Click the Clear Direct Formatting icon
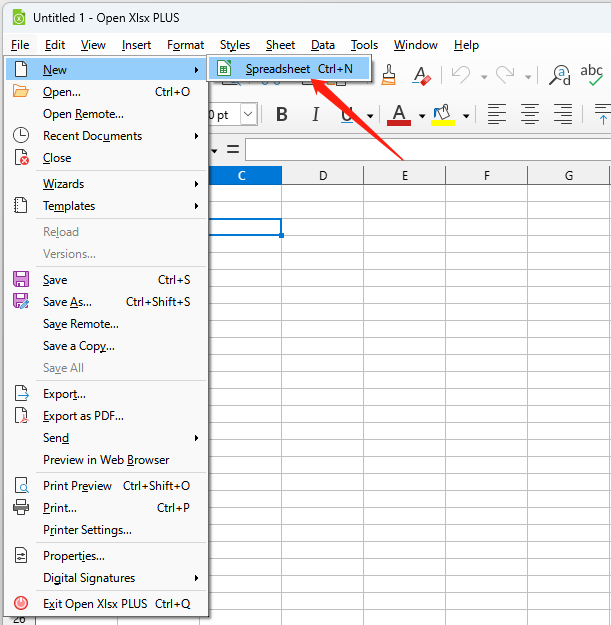The height and width of the screenshot is (625, 611). click(421, 75)
